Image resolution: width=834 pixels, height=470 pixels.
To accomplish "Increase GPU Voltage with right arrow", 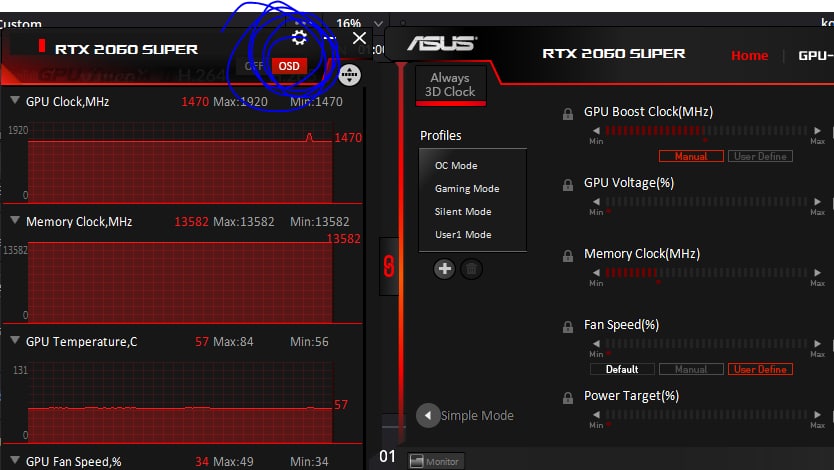I will (817, 202).
